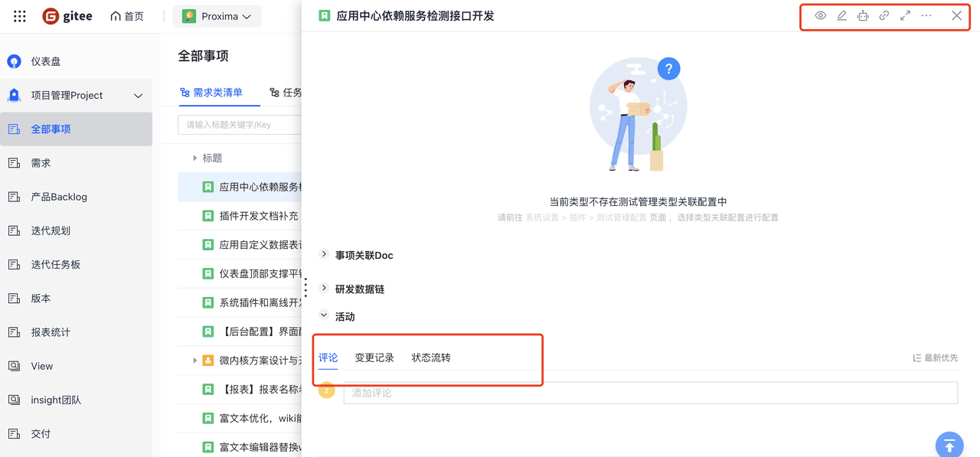
Task: Select the row 应用自定义数据表
Action: click(240, 245)
